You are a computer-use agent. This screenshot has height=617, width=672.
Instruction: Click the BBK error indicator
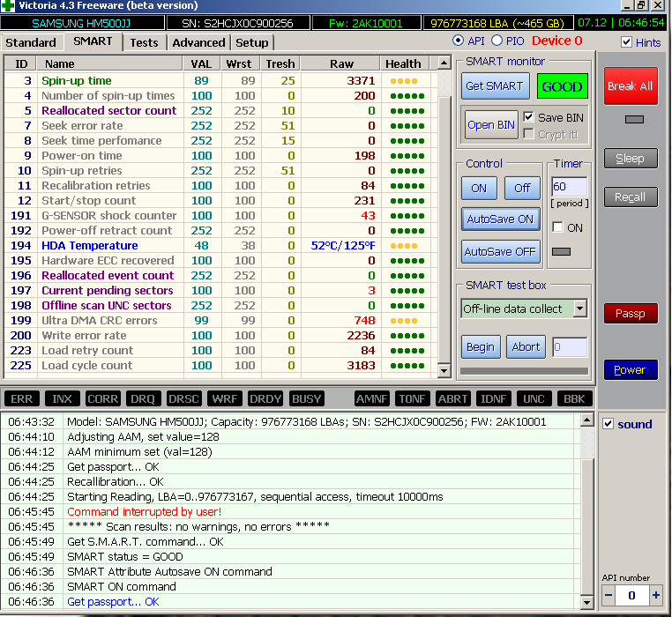[x=574, y=399]
